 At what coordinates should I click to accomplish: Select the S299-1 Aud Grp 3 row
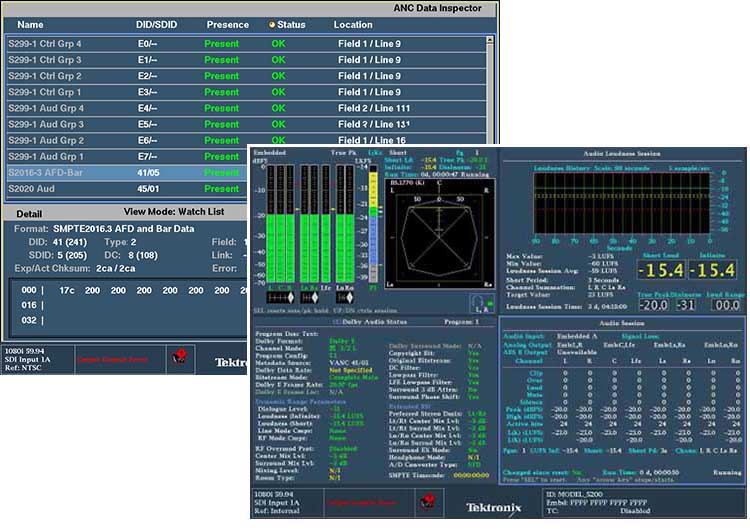[x=246, y=124]
